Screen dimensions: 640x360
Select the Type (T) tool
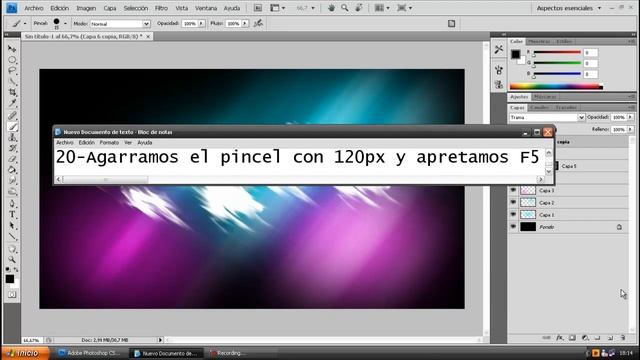[x=12, y=214]
